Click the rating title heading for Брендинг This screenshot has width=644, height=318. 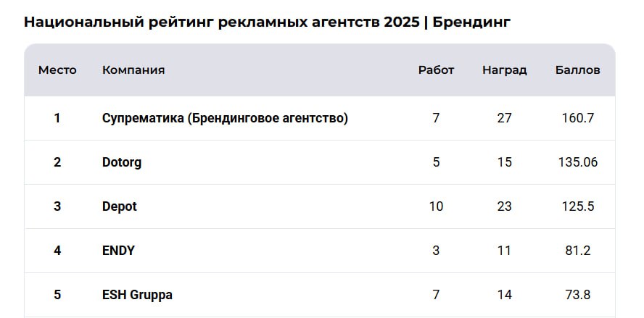pyautogui.click(x=267, y=22)
